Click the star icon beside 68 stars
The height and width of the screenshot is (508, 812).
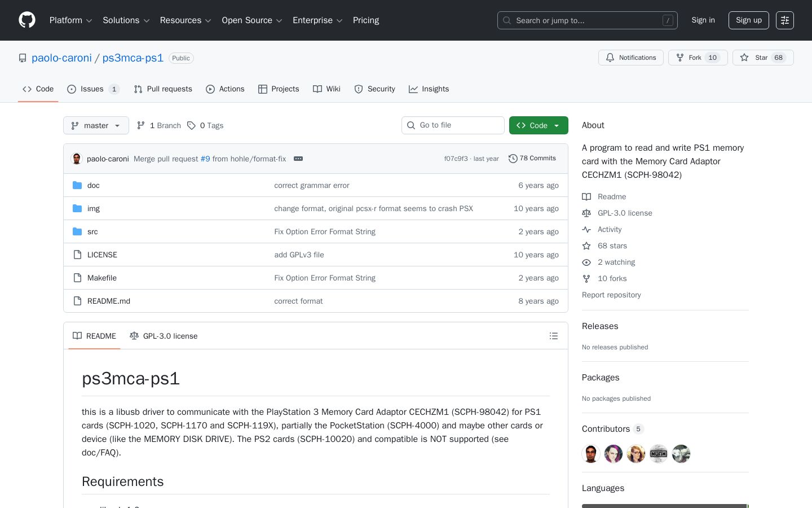[x=586, y=246]
